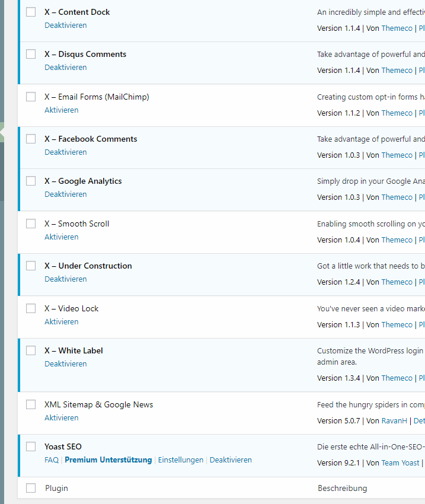Tick the X – Video Lock checkbox
Viewport: 425px width, 504px height.
pyautogui.click(x=31, y=308)
